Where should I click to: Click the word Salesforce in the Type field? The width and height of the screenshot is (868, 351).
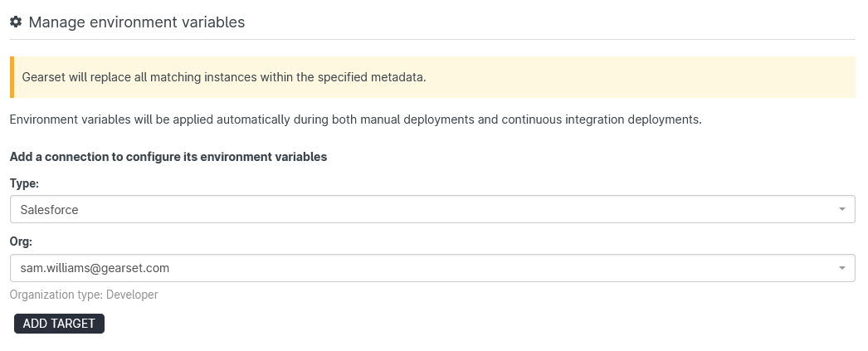tap(49, 210)
